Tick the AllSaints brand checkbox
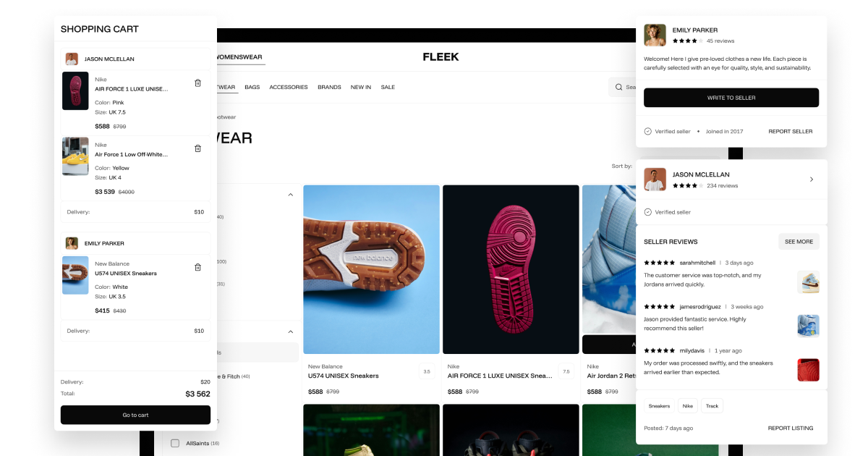 coord(175,443)
